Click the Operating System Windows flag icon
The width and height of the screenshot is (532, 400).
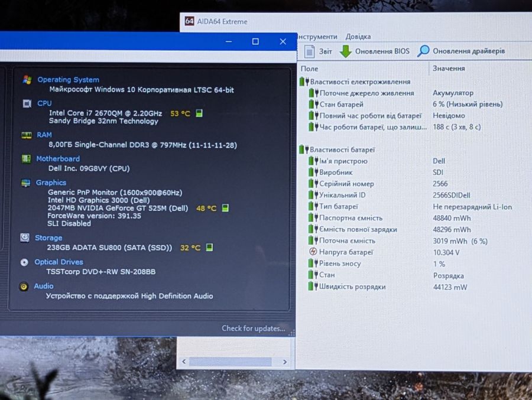pos(27,80)
